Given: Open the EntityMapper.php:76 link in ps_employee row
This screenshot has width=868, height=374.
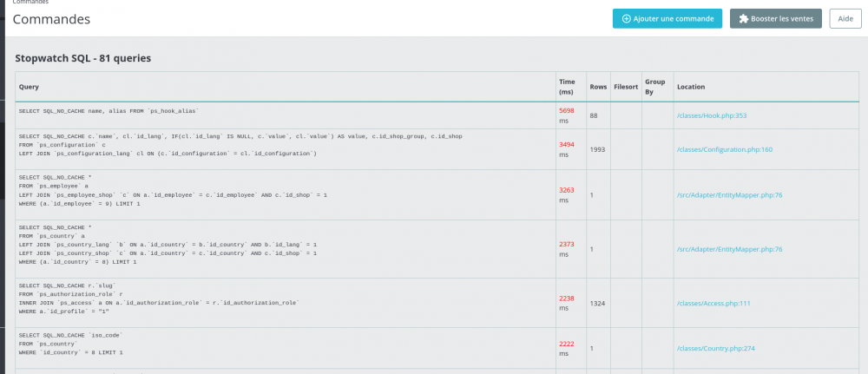Looking at the screenshot, I should coord(730,194).
